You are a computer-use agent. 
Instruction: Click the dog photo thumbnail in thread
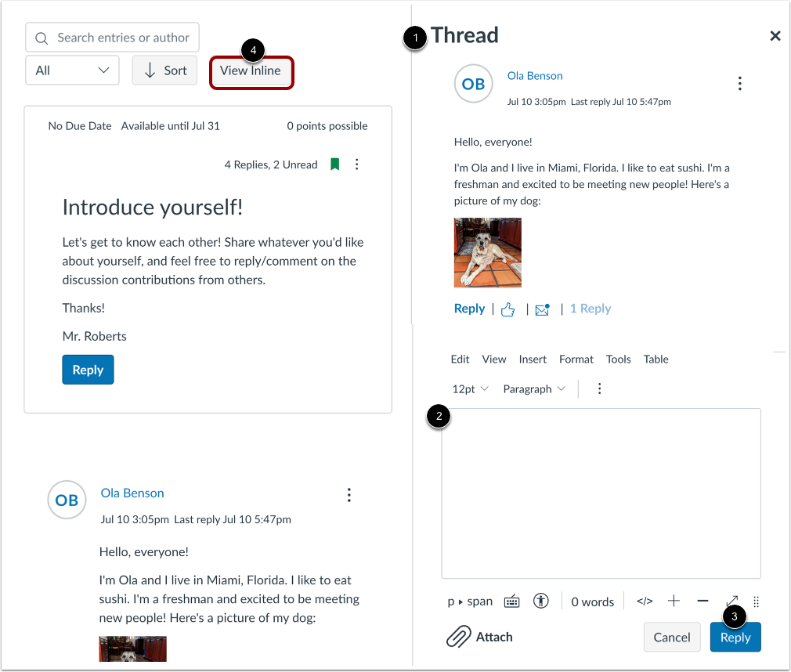tap(487, 252)
